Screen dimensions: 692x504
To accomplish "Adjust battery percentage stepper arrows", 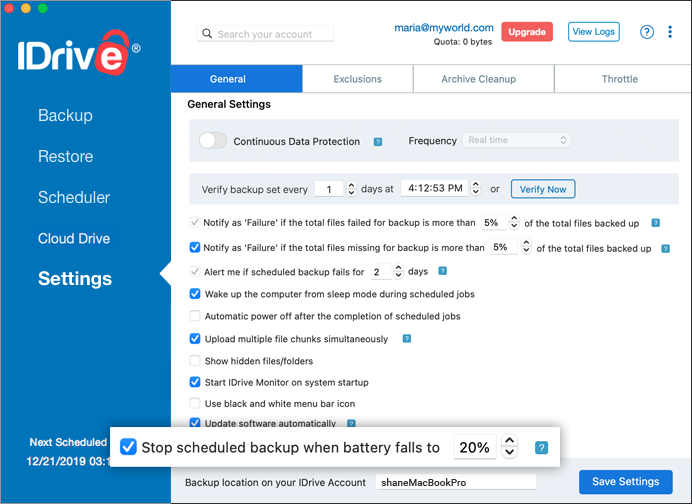I will (509, 446).
